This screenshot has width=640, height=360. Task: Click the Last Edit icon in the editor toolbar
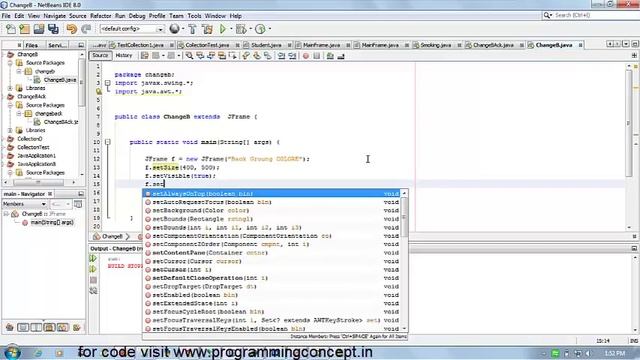pos(144,56)
